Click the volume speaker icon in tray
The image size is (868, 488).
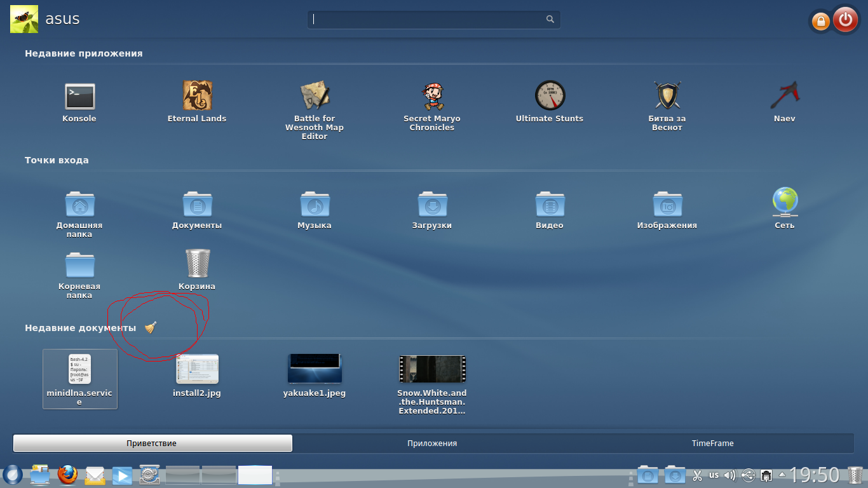click(x=729, y=475)
